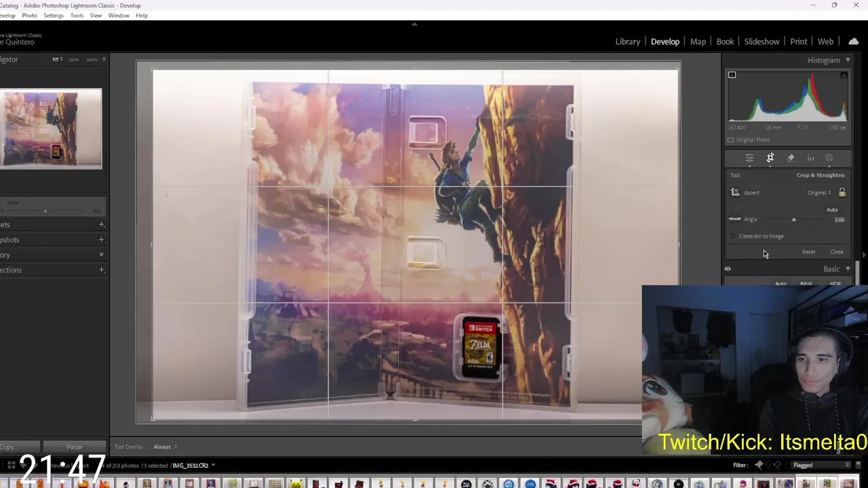The height and width of the screenshot is (488, 868).
Task: Select the Crop & Straighten tool icon
Action: [x=770, y=158]
